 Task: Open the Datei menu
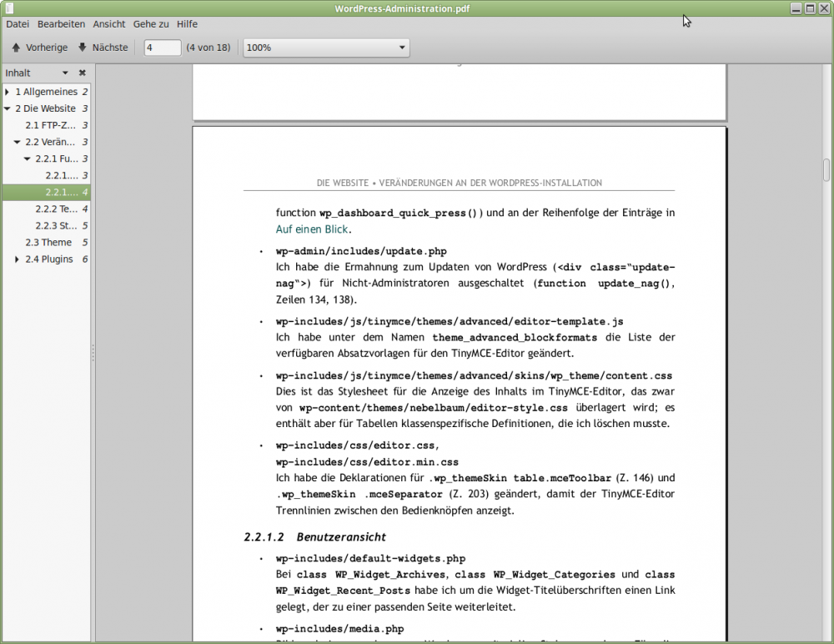(18, 24)
